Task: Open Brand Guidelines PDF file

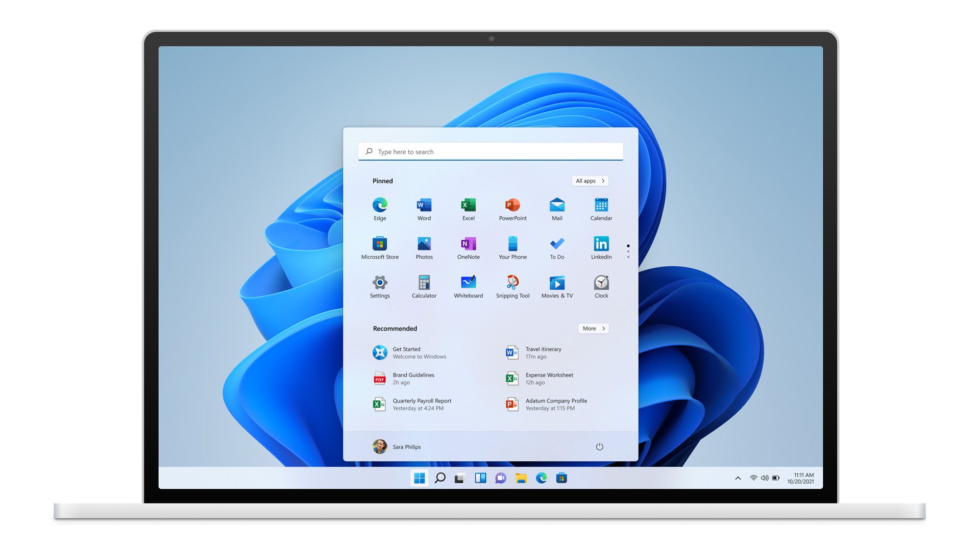Action: click(x=412, y=378)
